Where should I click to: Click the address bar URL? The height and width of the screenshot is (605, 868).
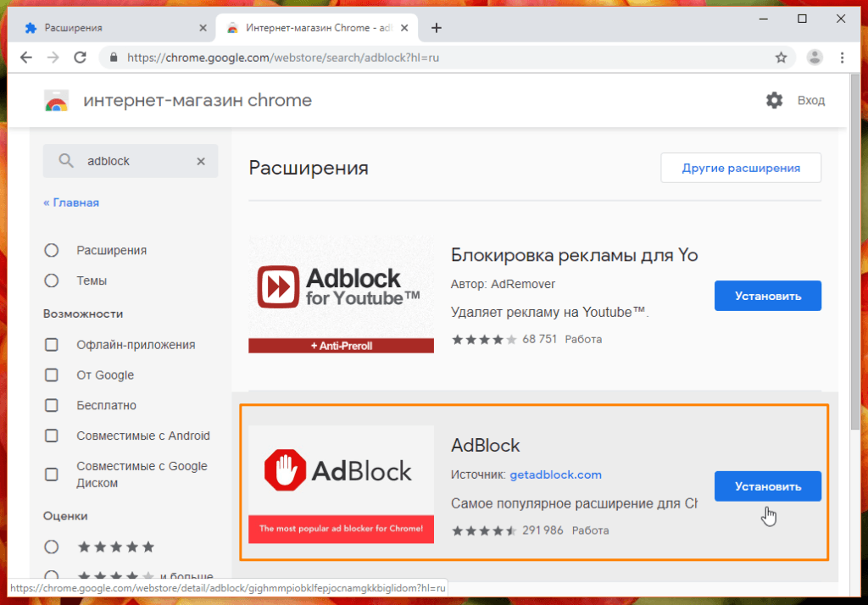[283, 58]
